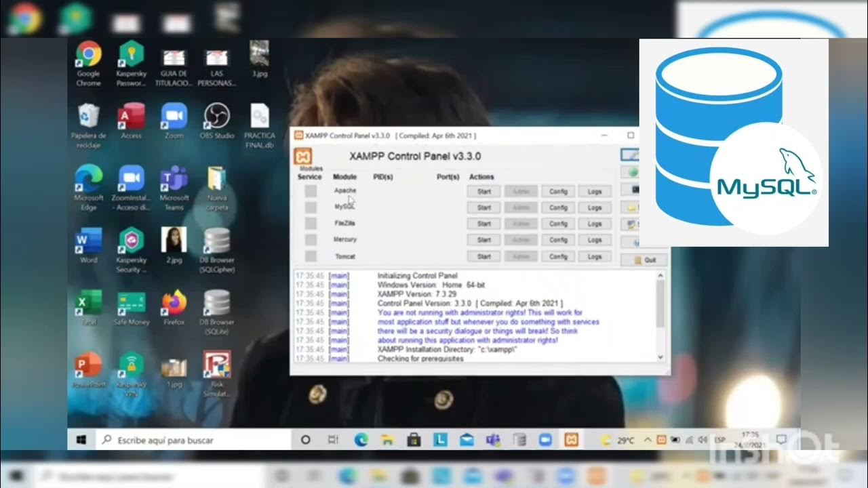The height and width of the screenshot is (488, 868).
Task: Select Nueva carpeta folder icon
Action: coord(216,178)
